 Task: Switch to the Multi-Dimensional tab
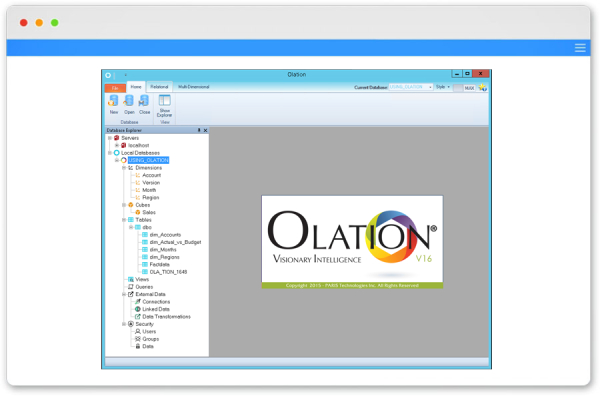coord(194,87)
